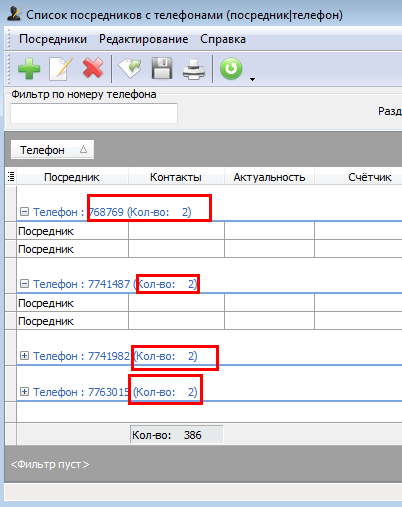
Task: Click the export icon with green arrow
Action: (130, 68)
